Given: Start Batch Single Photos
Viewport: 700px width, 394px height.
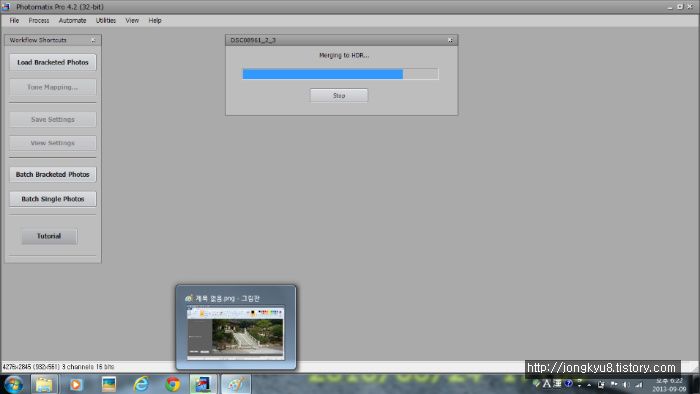Looking at the screenshot, I should [53, 199].
